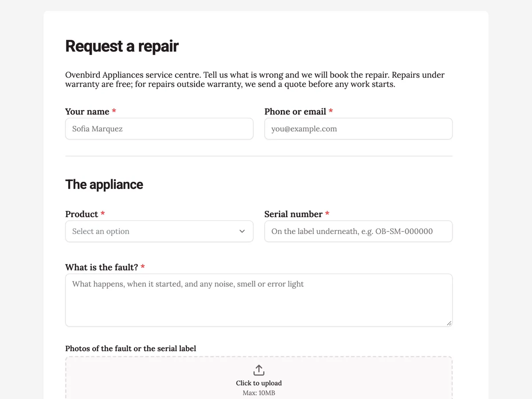532x399 pixels.
Task: Click the 'Click to upload' text
Action: (259, 383)
